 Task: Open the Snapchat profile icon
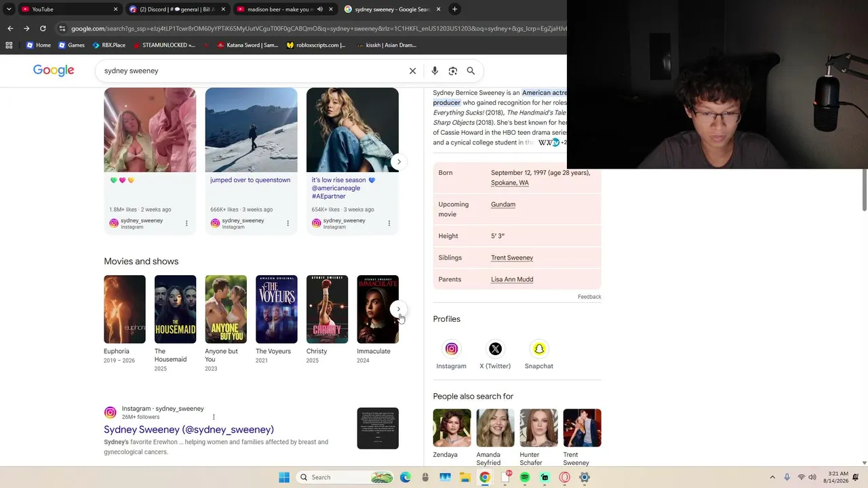tap(539, 349)
